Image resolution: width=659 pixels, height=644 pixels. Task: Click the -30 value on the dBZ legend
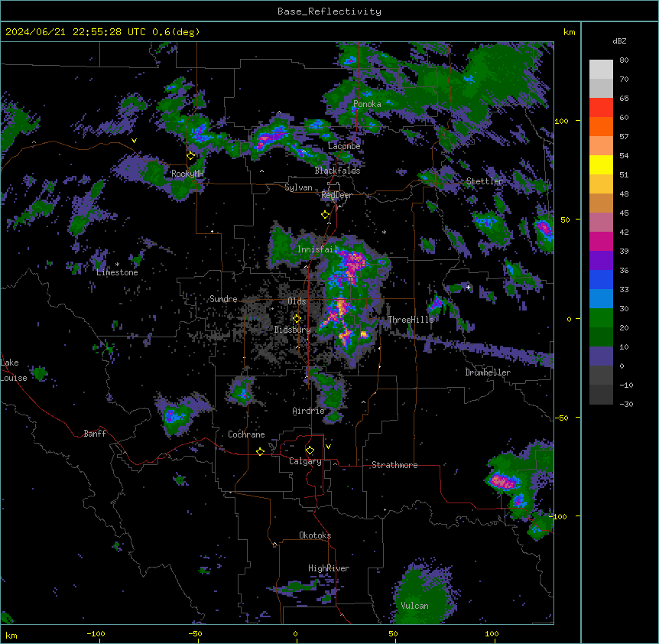pyautogui.click(x=626, y=405)
